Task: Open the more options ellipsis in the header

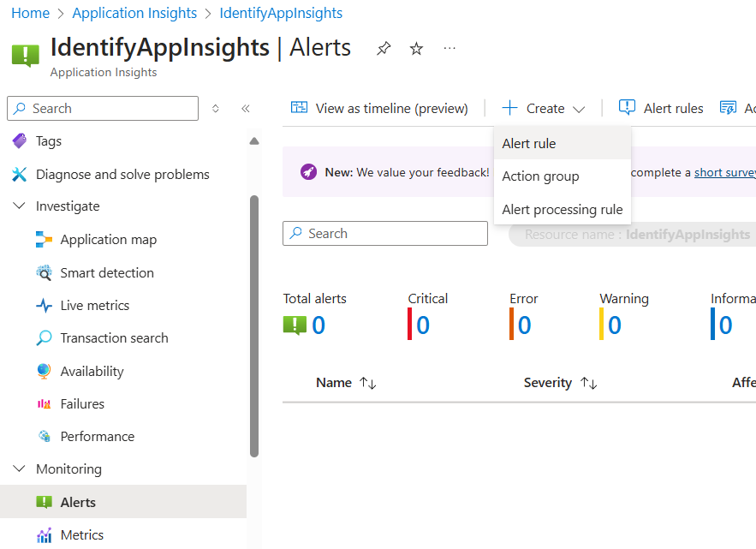Action: [x=449, y=48]
